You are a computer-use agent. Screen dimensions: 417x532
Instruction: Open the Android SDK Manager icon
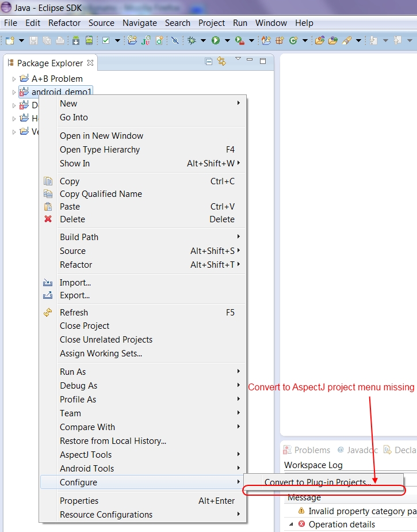tap(76, 41)
